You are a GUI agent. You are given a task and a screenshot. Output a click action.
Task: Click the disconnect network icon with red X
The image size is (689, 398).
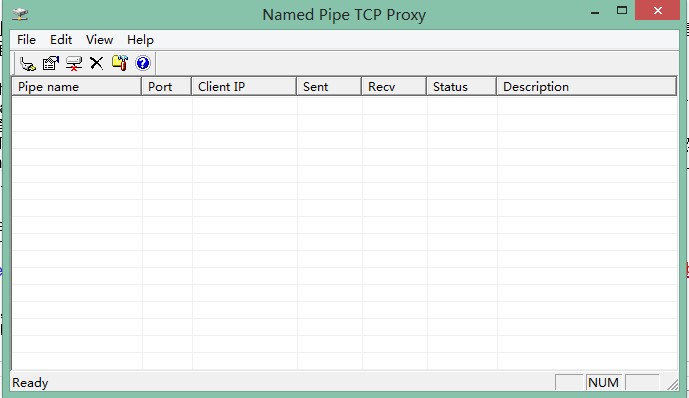click(x=74, y=63)
